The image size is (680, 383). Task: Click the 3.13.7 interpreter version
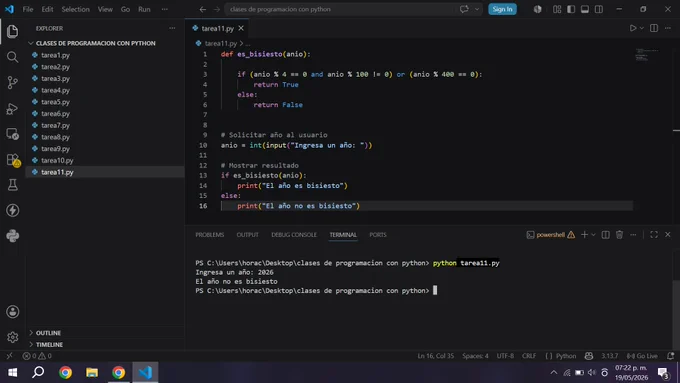click(609, 356)
